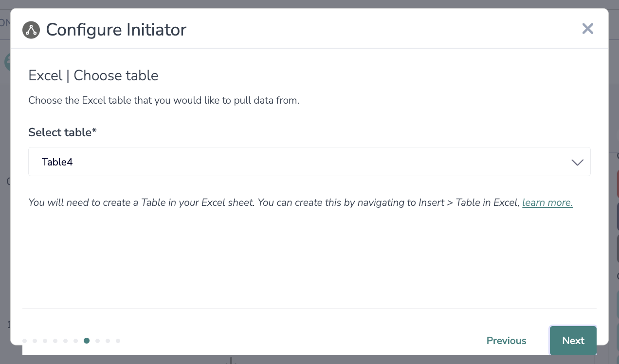Jump to the eighth step dot
This screenshot has width=619, height=364.
[x=97, y=341]
